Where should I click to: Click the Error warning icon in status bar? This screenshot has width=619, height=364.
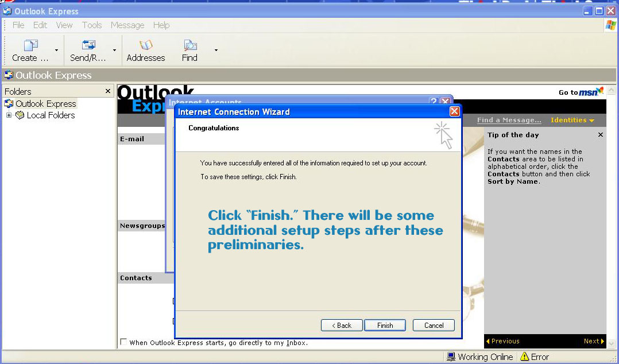[524, 357]
